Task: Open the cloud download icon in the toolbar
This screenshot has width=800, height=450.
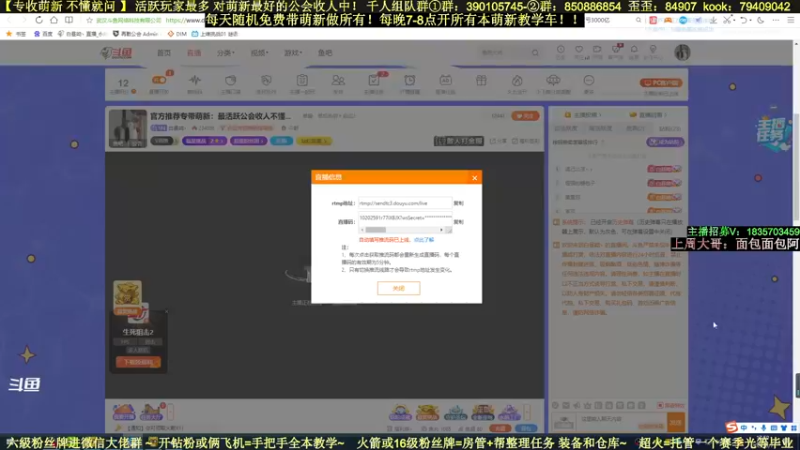Action: 553,83
